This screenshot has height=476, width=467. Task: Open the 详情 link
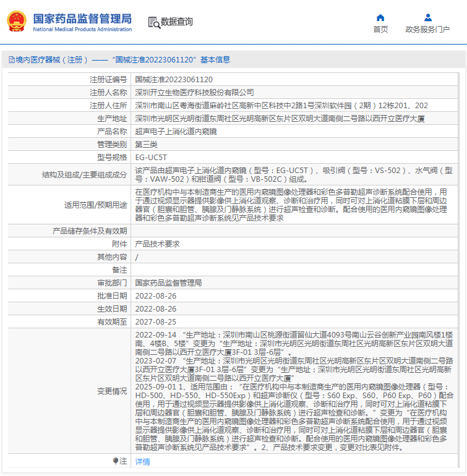[142, 462]
